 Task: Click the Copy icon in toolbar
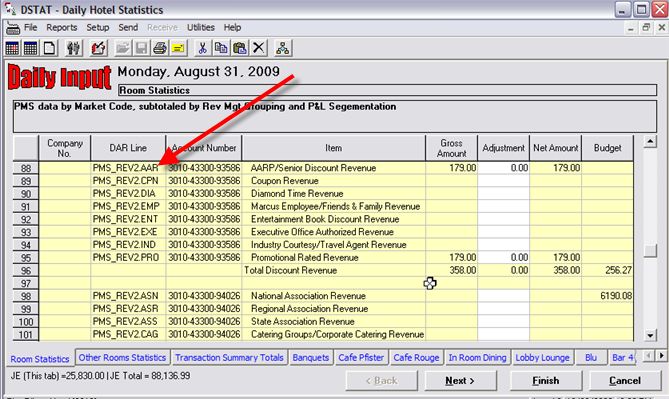[221, 48]
